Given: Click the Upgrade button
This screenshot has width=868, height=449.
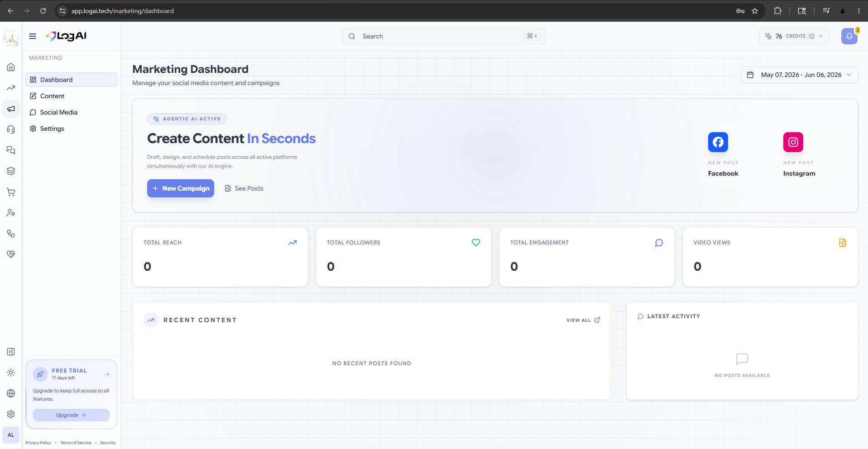Looking at the screenshot, I should coord(71,415).
